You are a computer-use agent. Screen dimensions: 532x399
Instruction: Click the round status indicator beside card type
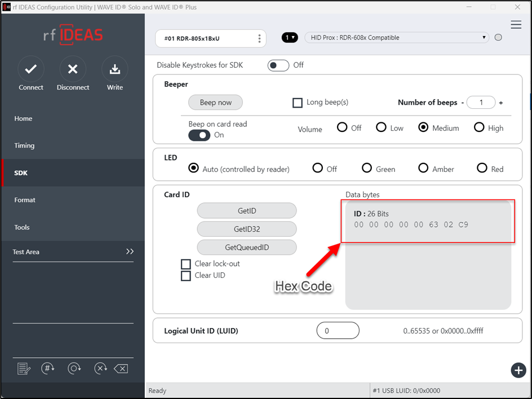pyautogui.click(x=498, y=37)
